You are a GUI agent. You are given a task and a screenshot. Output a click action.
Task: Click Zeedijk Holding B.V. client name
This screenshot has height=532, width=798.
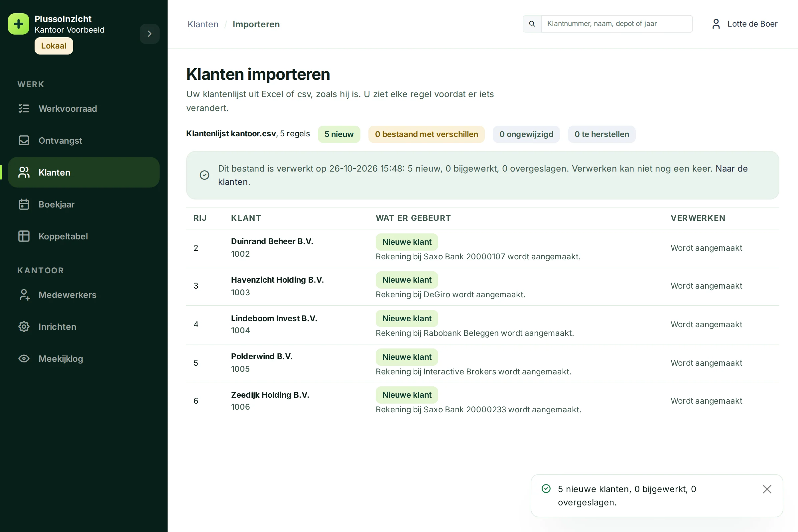point(270,395)
